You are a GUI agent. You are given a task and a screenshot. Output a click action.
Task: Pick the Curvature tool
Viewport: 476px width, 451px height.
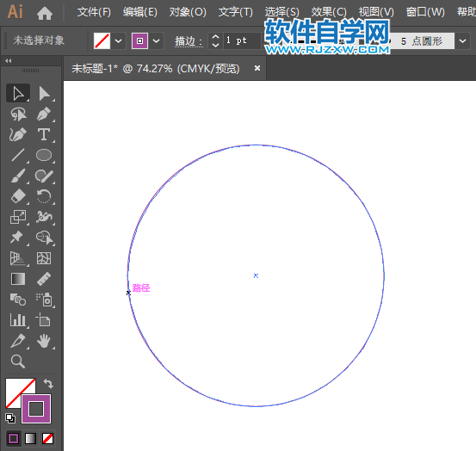(x=18, y=134)
